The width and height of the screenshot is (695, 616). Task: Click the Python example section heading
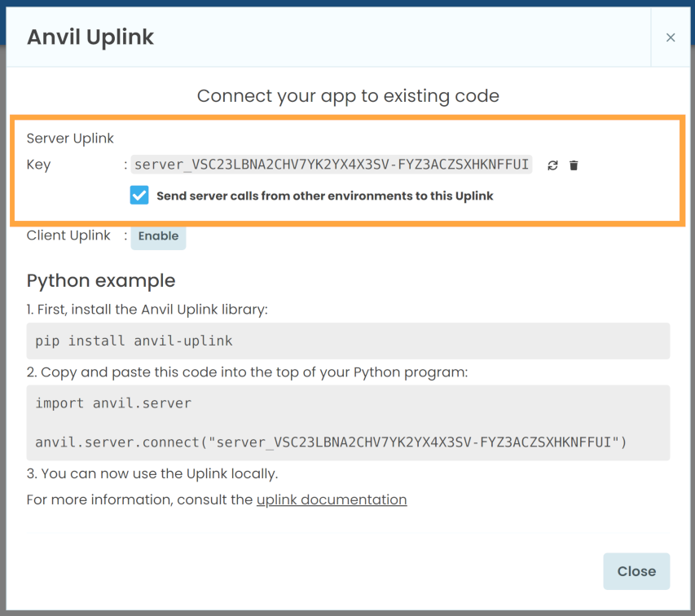(100, 280)
